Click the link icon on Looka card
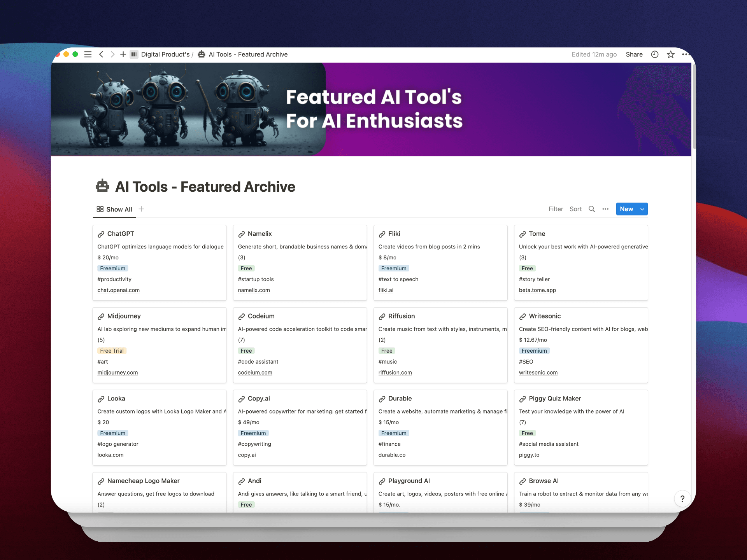Viewport: 747px width, 560px height. pos(101,399)
